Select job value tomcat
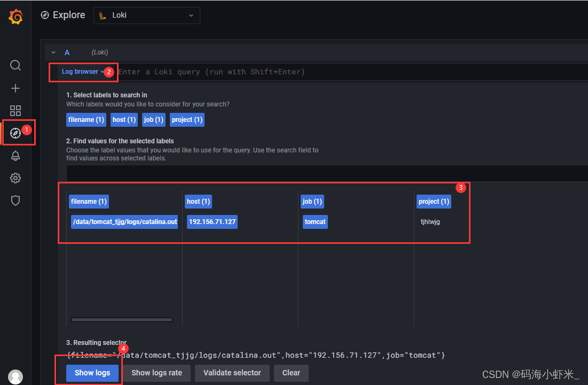 point(315,222)
